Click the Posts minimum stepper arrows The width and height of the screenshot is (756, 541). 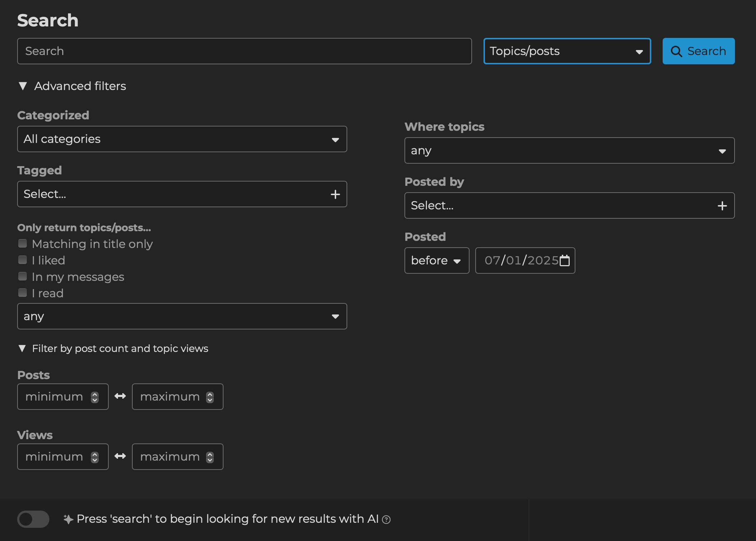coord(95,397)
